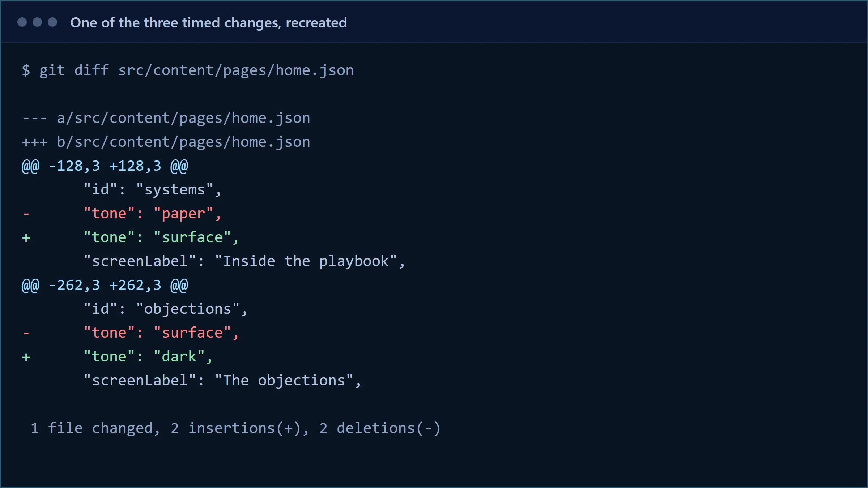Click the added line "tone": "surface"
This screenshot has width=868, height=488.
(x=130, y=237)
